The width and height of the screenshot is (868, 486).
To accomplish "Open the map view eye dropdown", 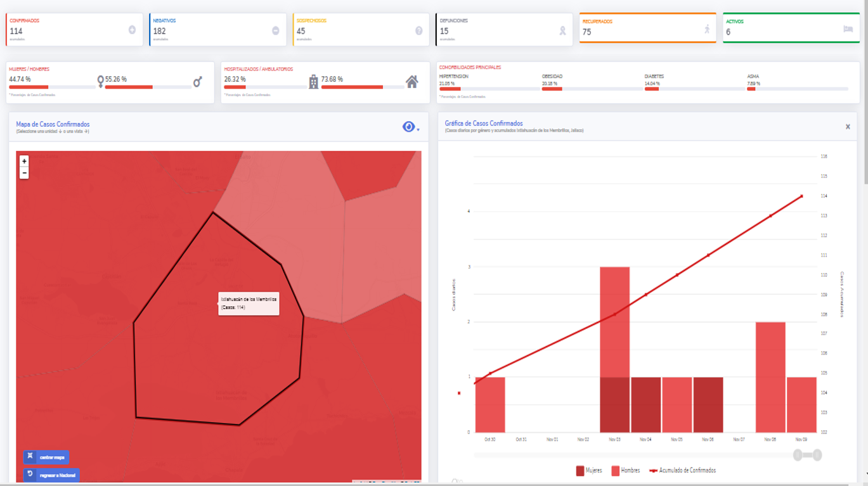I will (410, 127).
